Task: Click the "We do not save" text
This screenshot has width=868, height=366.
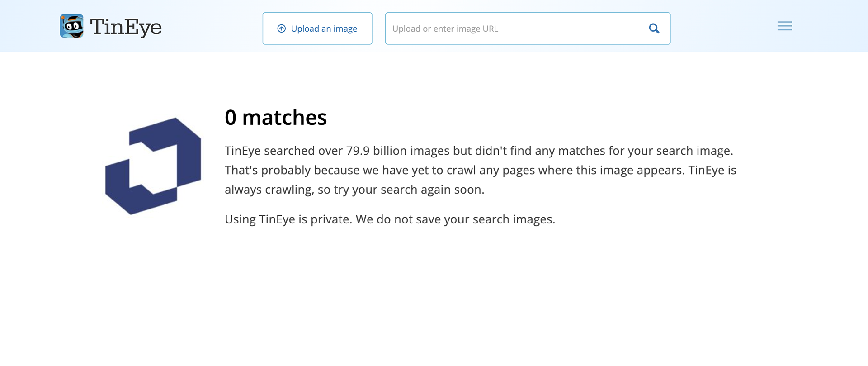Action: click(x=399, y=219)
